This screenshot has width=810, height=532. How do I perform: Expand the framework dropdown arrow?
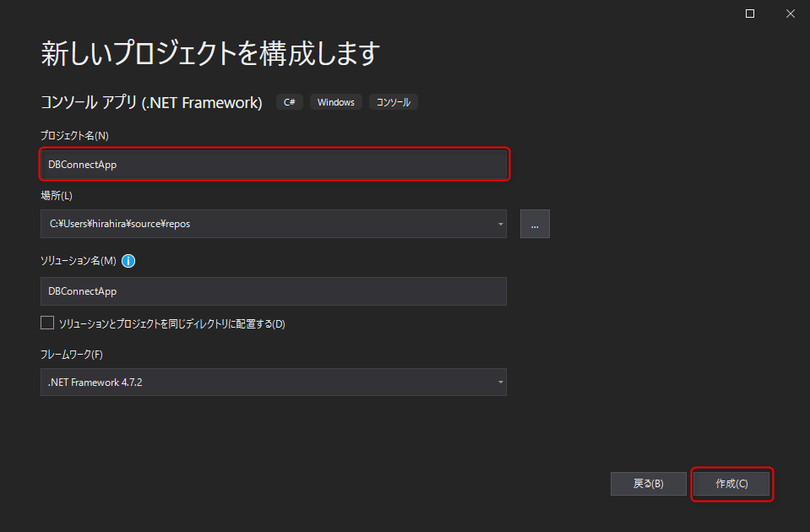[500, 383]
